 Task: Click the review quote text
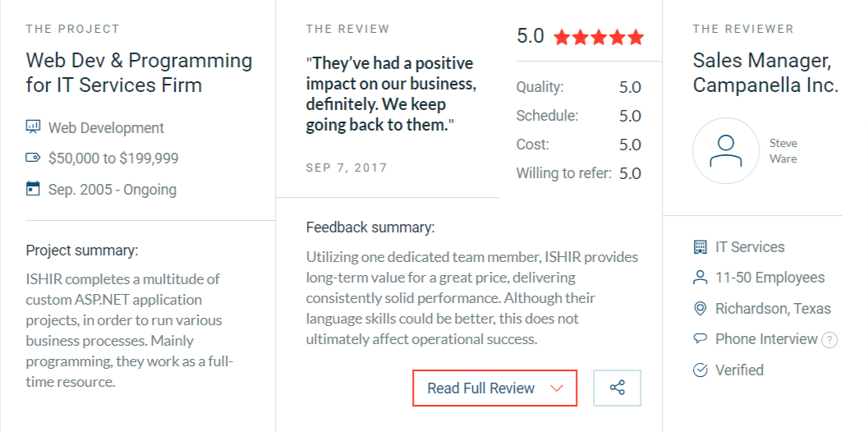(390, 94)
